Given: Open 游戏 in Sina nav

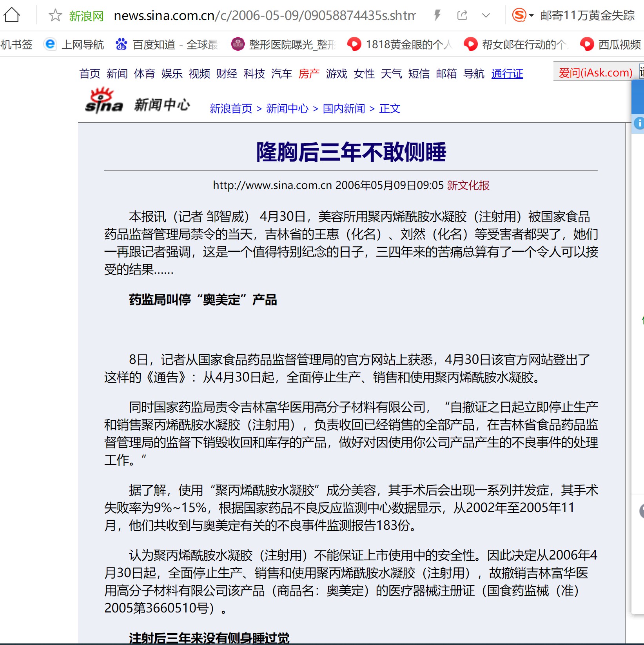Looking at the screenshot, I should click(337, 73).
